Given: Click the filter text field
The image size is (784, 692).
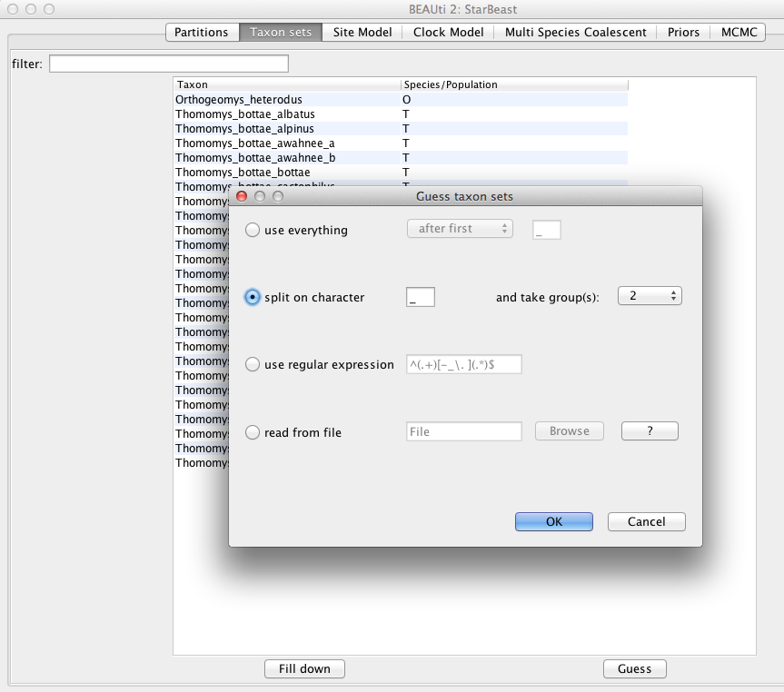Looking at the screenshot, I should 169,64.
